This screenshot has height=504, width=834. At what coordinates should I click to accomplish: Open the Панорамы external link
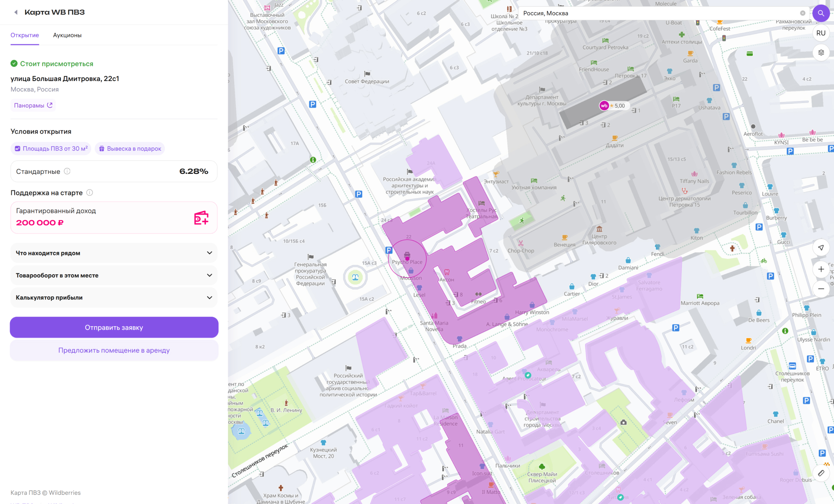tap(33, 105)
